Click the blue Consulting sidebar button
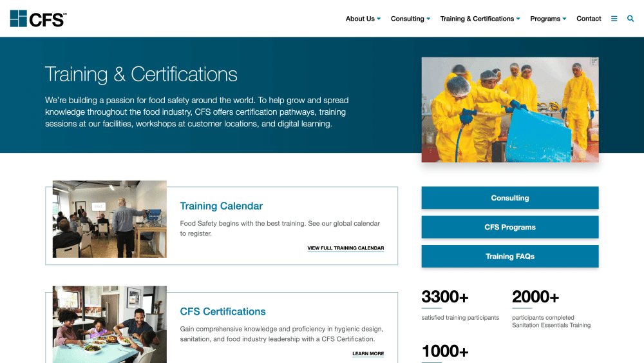This screenshot has width=644, height=363. coord(509,198)
